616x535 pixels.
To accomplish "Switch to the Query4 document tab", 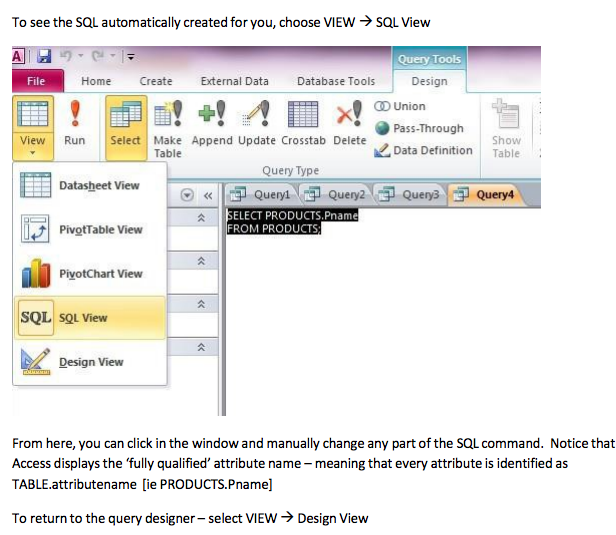I will (x=484, y=194).
